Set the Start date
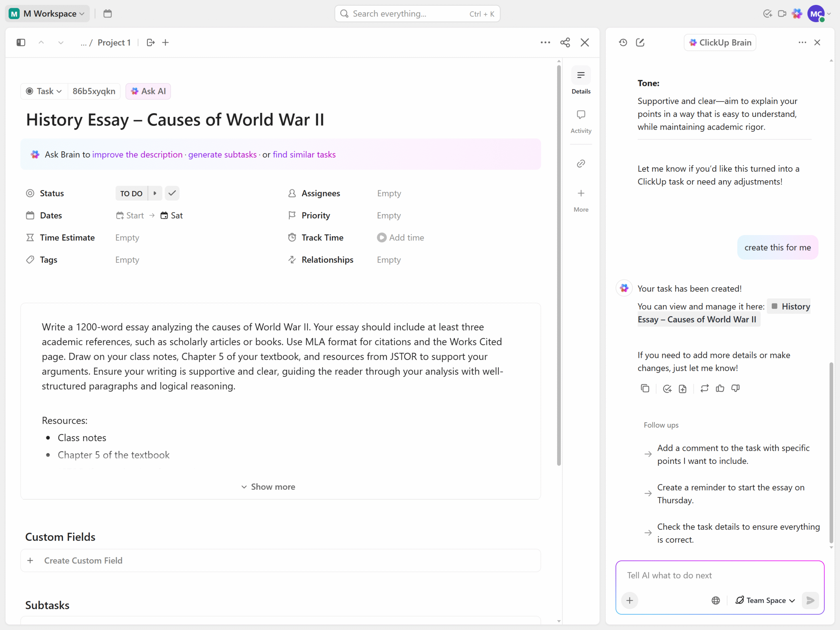 click(130, 215)
